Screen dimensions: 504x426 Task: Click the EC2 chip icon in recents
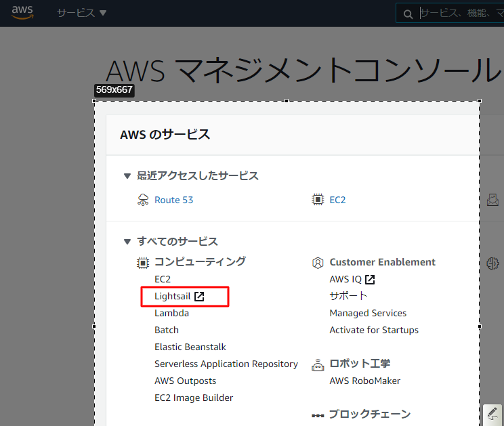[x=317, y=200]
